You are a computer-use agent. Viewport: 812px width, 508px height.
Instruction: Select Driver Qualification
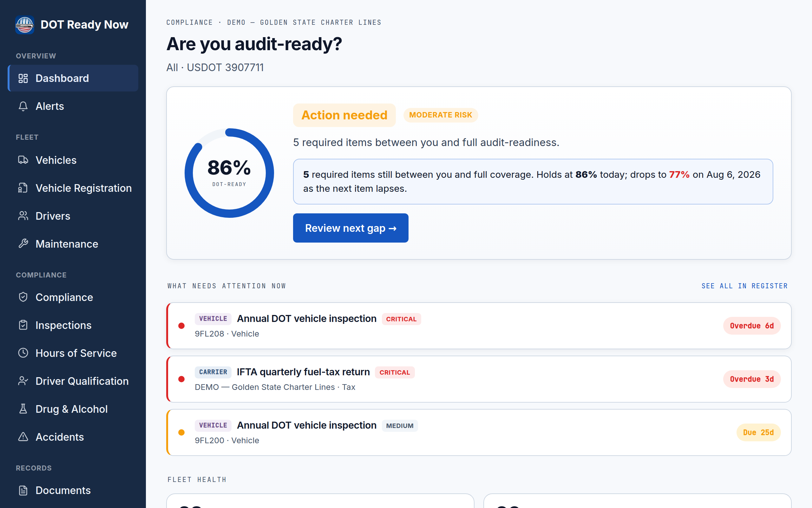pos(73,381)
